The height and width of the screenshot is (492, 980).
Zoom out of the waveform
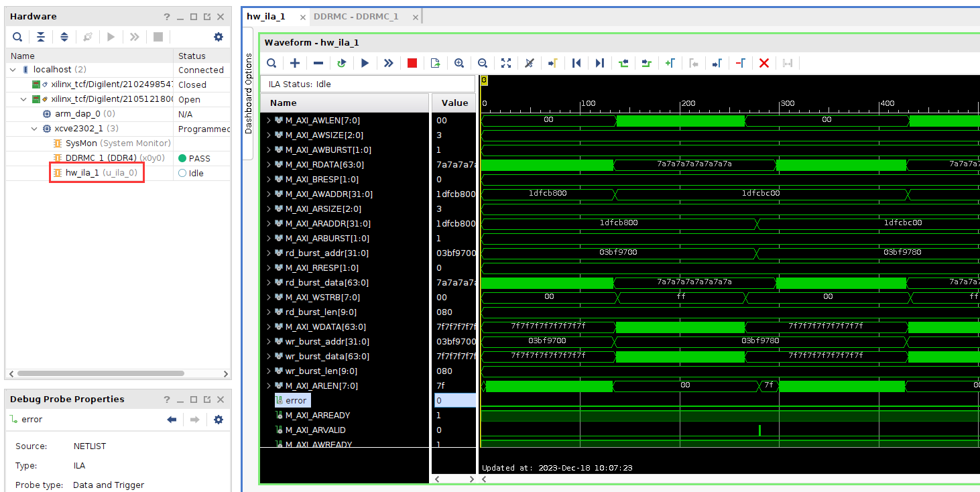[483, 63]
